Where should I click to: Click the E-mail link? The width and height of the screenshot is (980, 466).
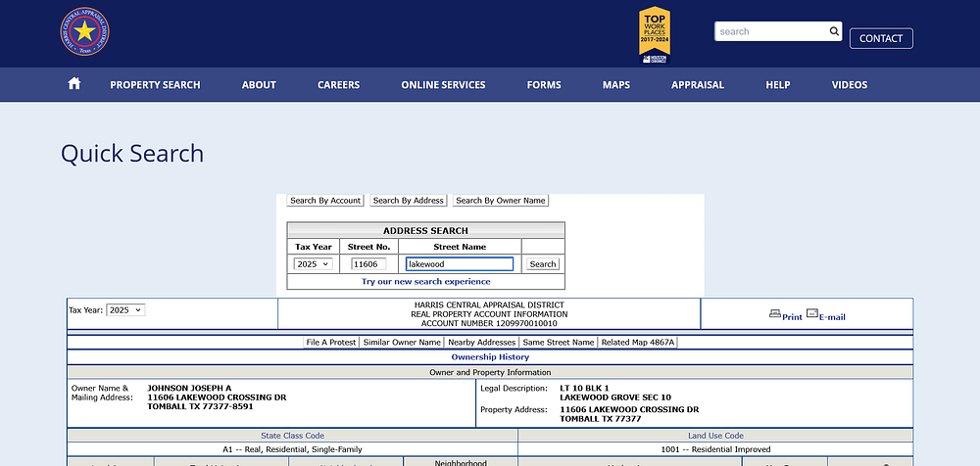click(x=832, y=317)
